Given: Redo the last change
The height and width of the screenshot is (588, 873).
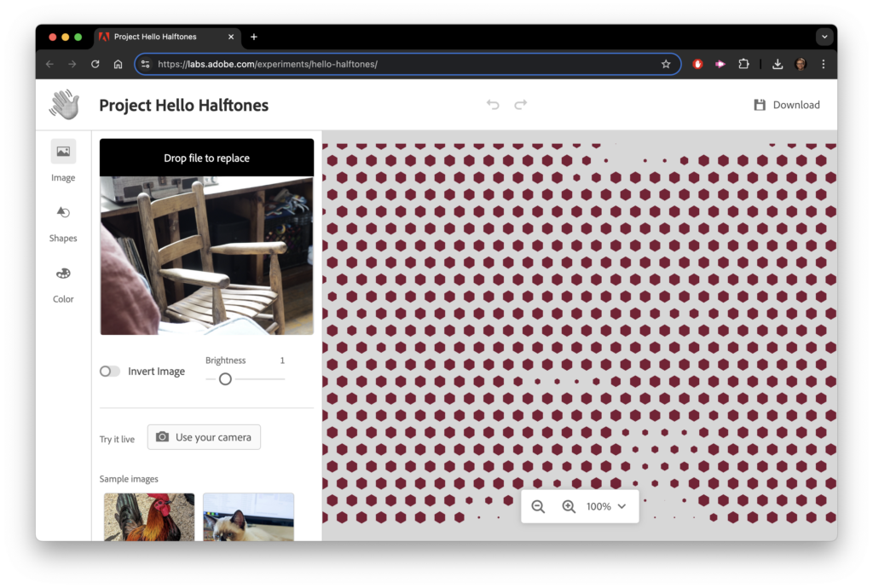Looking at the screenshot, I should click(521, 104).
